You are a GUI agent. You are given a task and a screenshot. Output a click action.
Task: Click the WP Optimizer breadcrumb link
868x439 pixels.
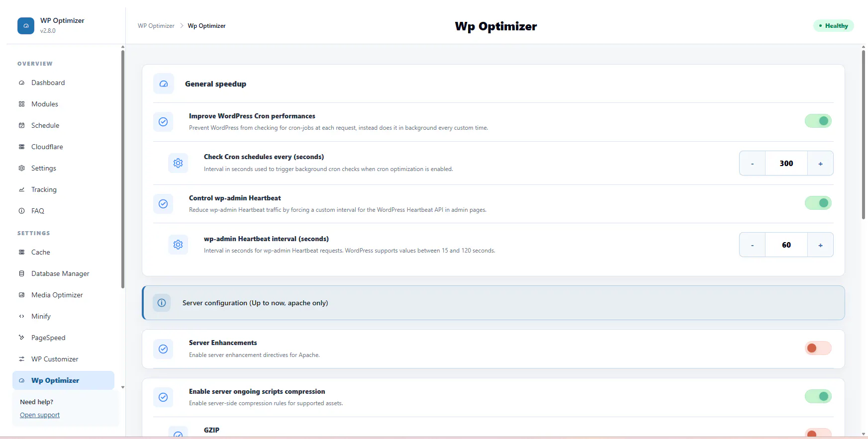[156, 26]
